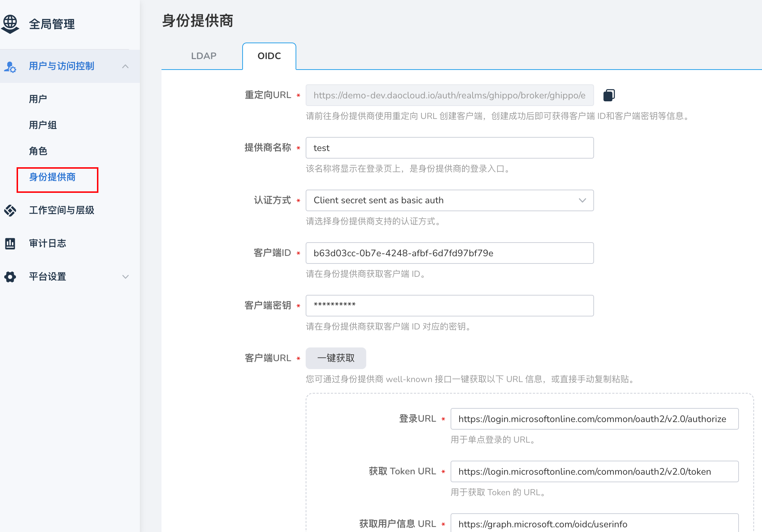Click the disabled 重定向URL field
The height and width of the screenshot is (532, 762).
click(449, 95)
